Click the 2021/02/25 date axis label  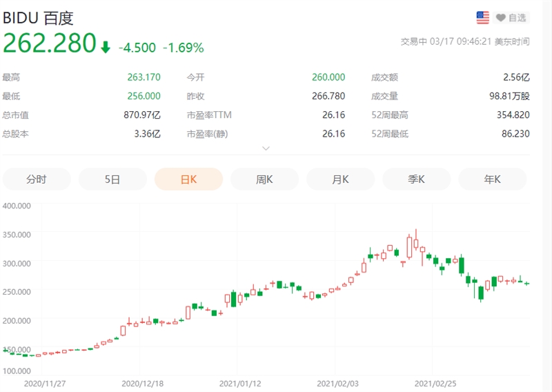[435, 384]
